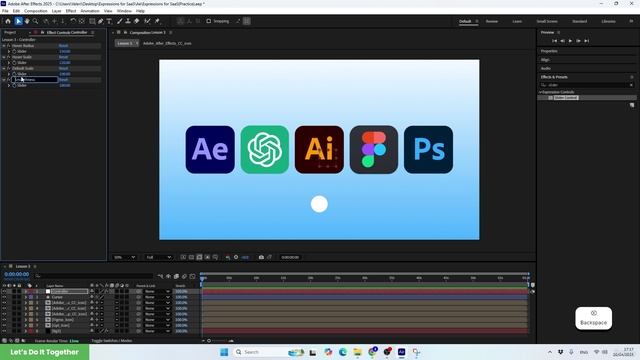Select the Zoom magnifier tool
This screenshot has width=640, height=360.
coord(36,21)
